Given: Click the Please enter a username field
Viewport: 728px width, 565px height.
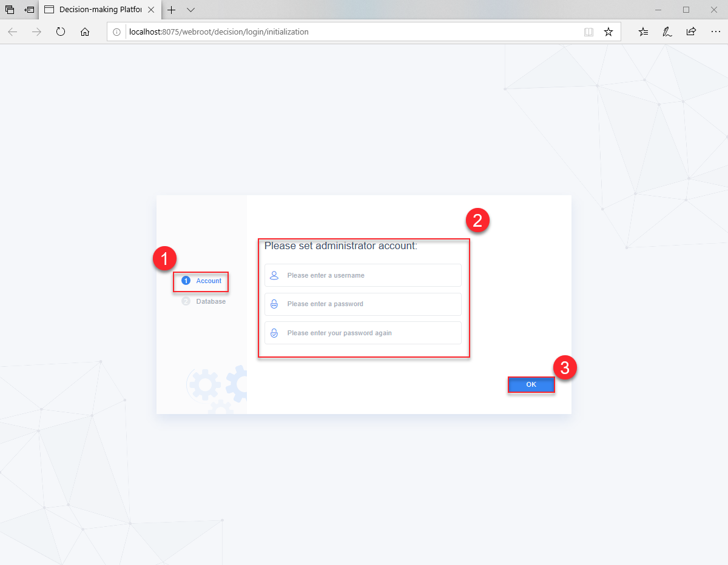Looking at the screenshot, I should 362,275.
